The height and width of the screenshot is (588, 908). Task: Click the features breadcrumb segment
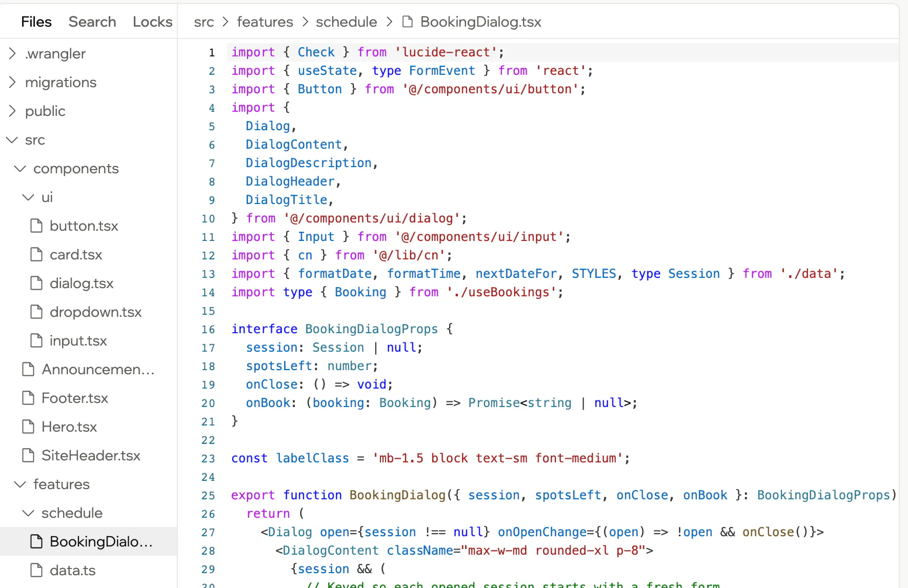coord(265,22)
